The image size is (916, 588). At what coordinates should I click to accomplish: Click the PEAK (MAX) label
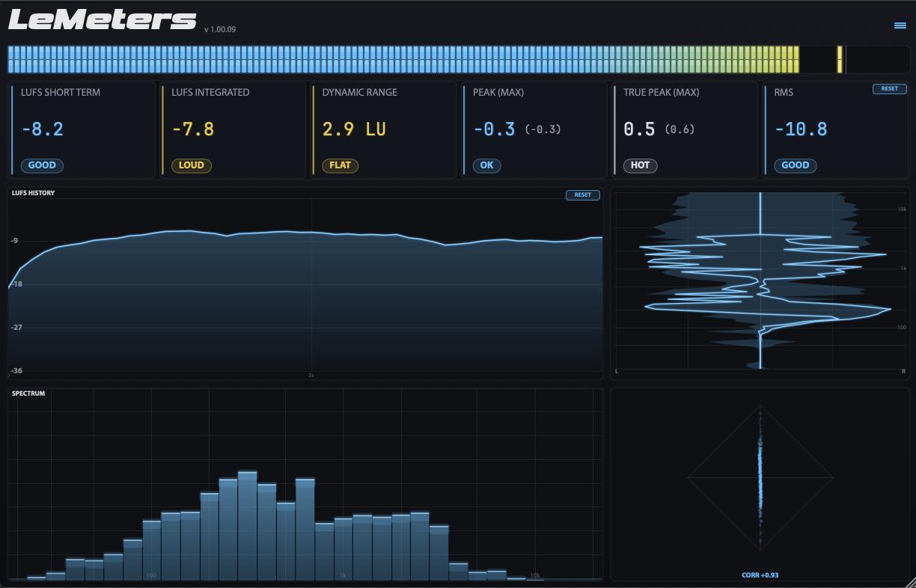(x=498, y=93)
